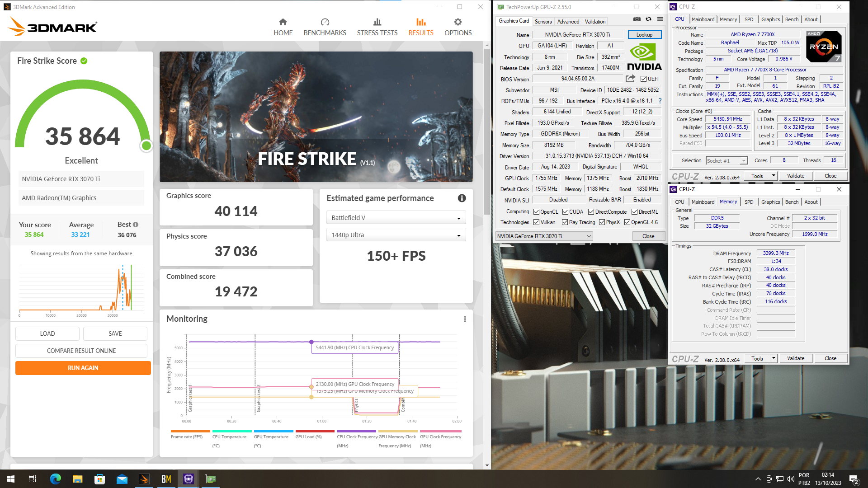Open the Monitoring three-dot menu
868x488 pixels.
(x=465, y=319)
